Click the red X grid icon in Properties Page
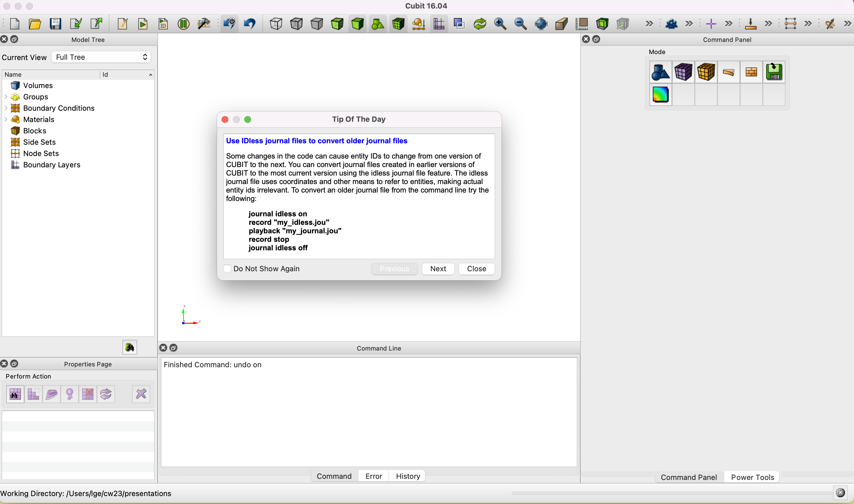Screen dimensions: 854x504 [88, 394]
